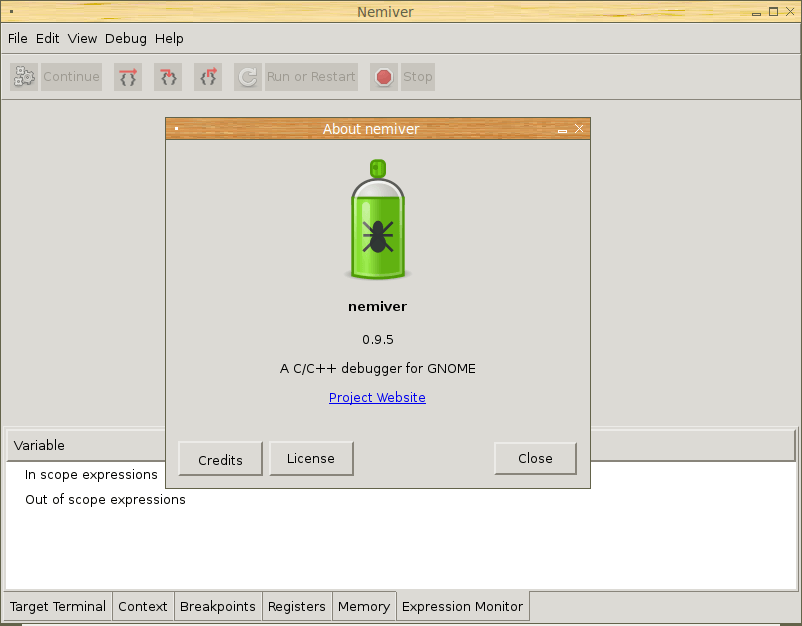Maximize the main Nemiver window
802x626 pixels.
pos(774,11)
